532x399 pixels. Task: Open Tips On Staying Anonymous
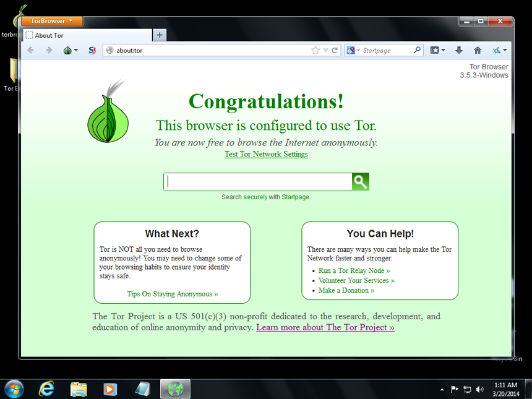171,294
